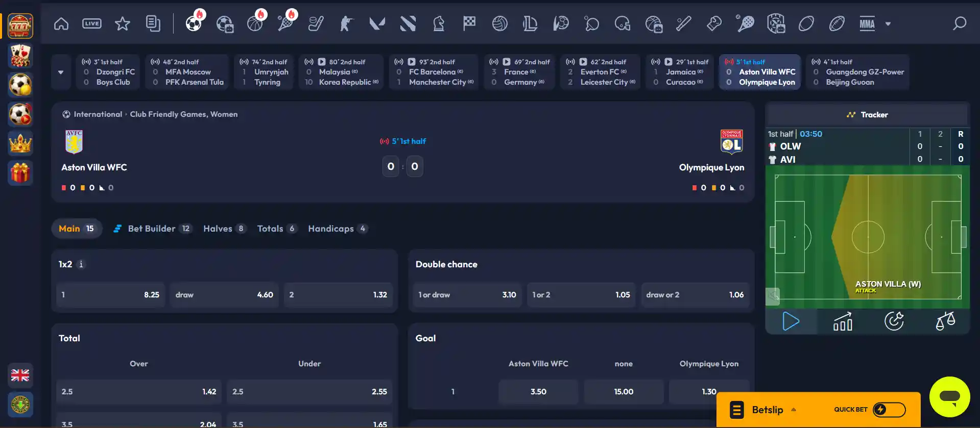Bet on draw at 4.60
Screen dimensions: 980x428
click(224, 295)
